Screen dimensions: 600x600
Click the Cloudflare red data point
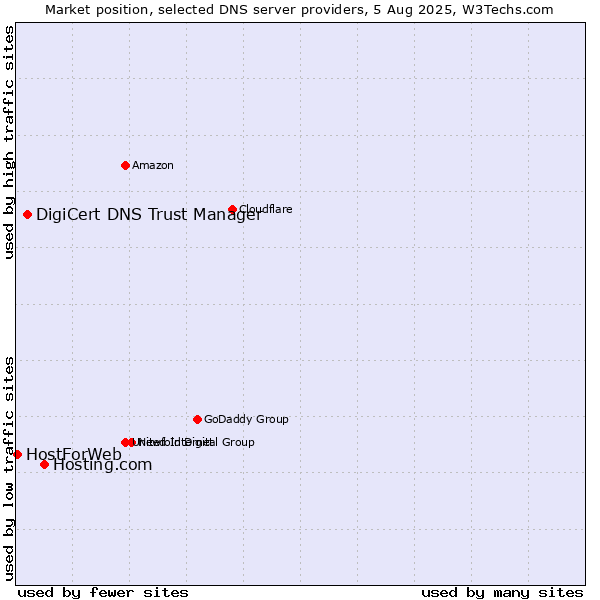point(232,209)
